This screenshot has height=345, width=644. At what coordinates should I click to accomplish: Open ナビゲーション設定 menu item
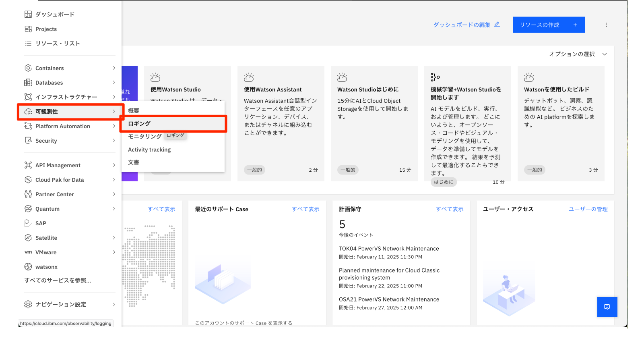(70, 304)
